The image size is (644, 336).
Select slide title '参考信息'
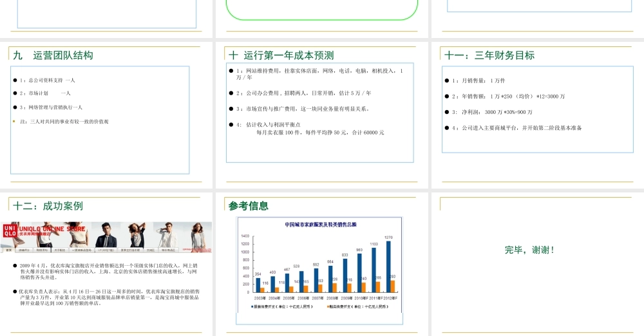(248, 206)
